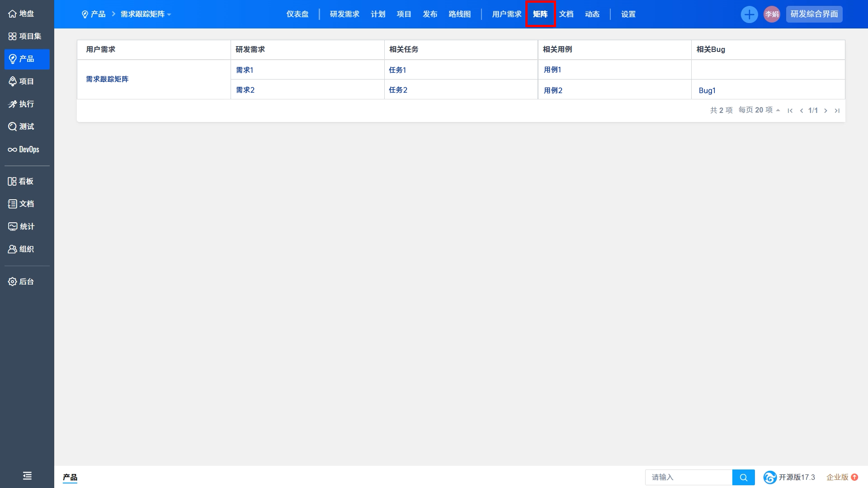Open the 每页 20 项 page size dropdown
Viewport: 868px width, 488px height.
pos(759,110)
